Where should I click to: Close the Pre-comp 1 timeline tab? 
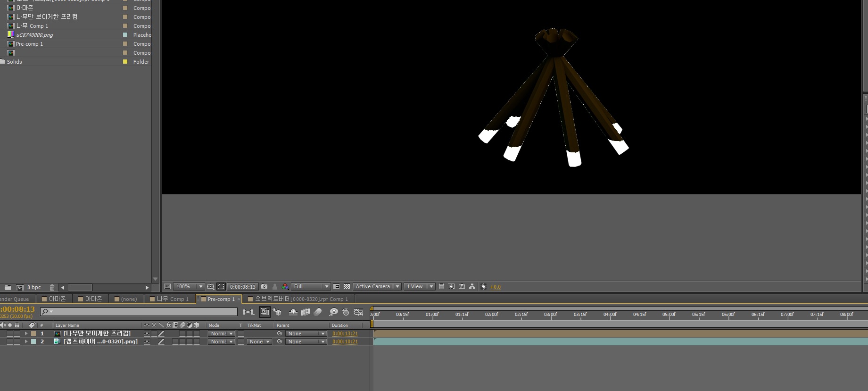[x=239, y=299]
